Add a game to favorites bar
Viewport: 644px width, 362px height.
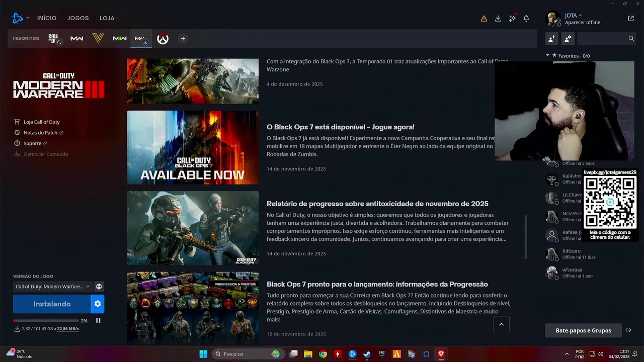pos(183,39)
